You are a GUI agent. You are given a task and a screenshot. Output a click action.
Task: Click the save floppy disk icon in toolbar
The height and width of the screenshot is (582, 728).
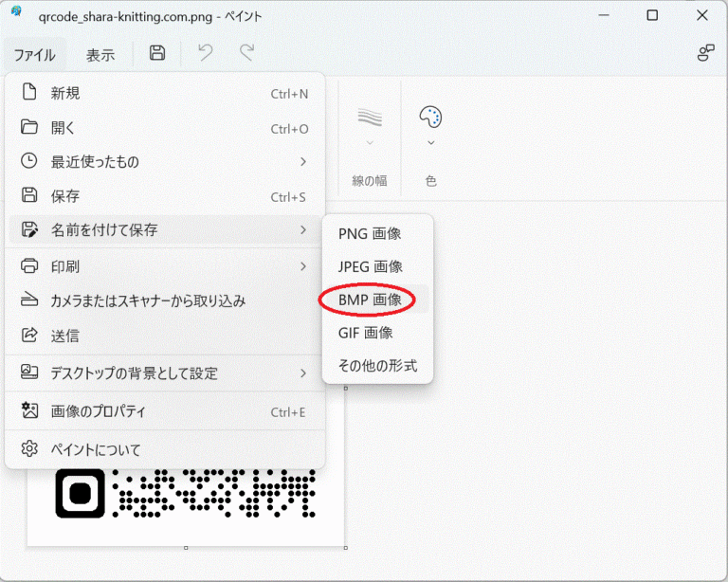[158, 54]
